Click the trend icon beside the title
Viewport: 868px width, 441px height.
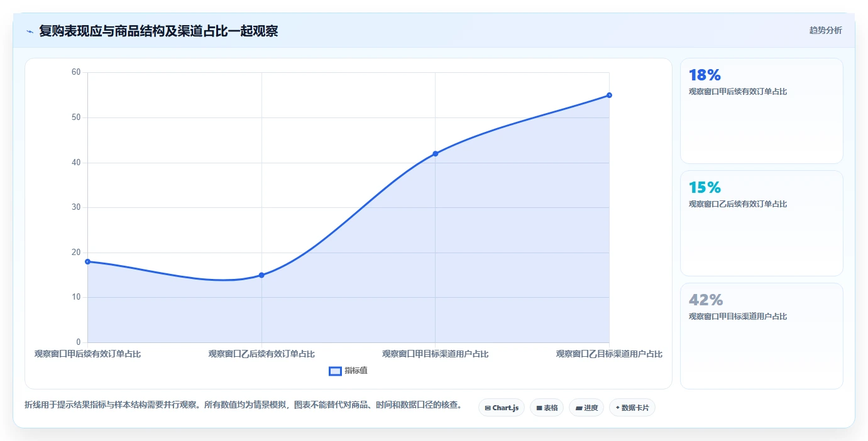click(x=30, y=31)
